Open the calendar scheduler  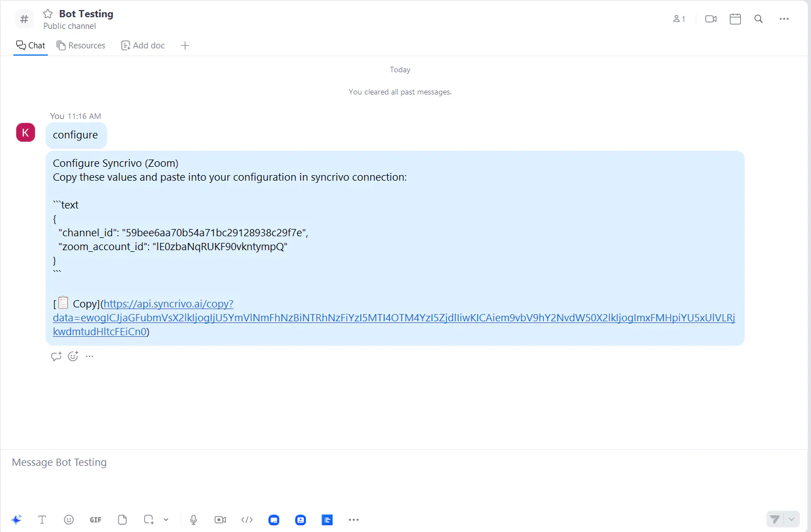(x=735, y=19)
